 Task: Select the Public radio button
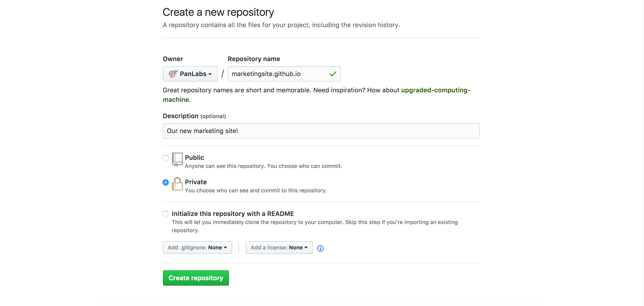165,158
